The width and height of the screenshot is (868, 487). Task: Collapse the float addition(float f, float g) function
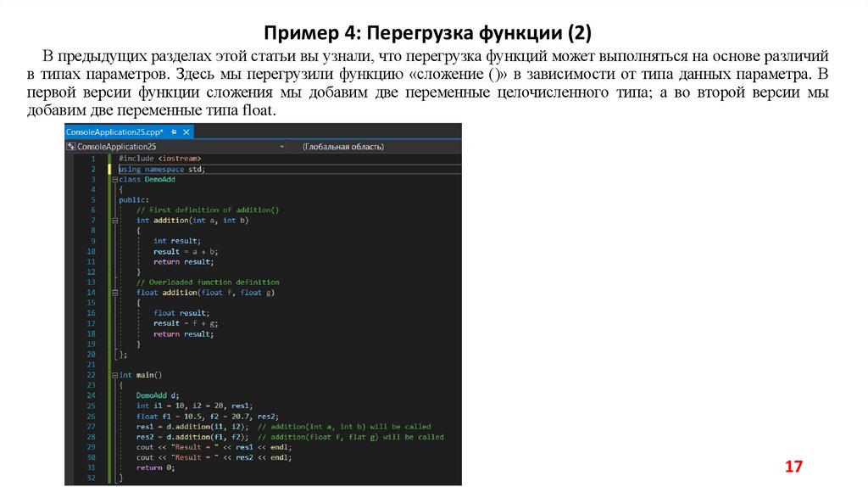click(x=115, y=293)
